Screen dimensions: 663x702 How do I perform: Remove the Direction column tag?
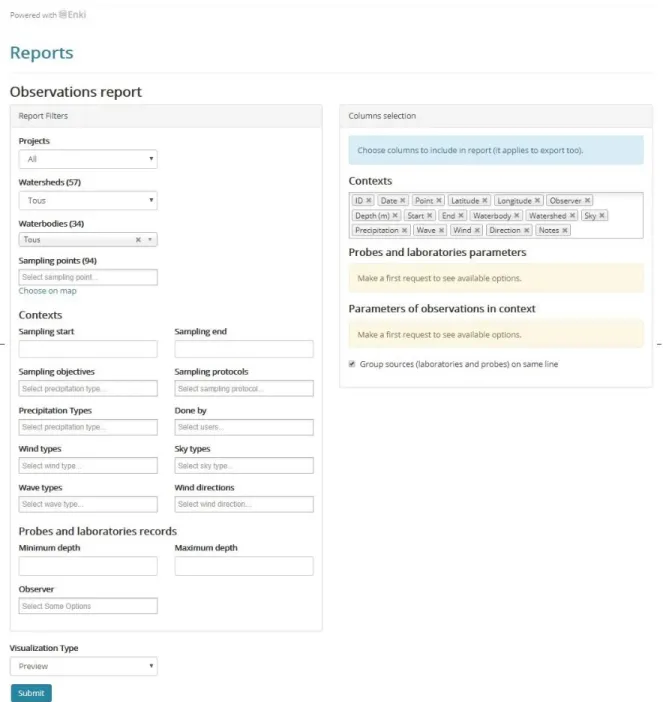(x=526, y=230)
